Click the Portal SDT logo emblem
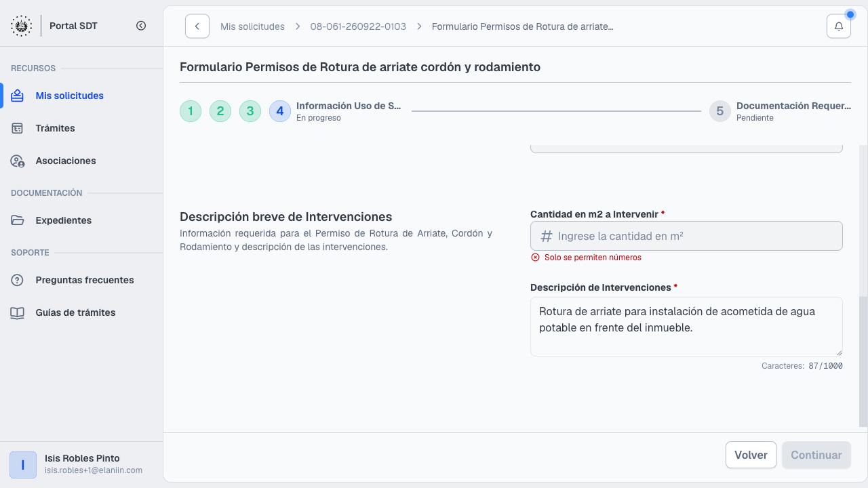The width and height of the screenshot is (868, 488). pyautogui.click(x=21, y=26)
